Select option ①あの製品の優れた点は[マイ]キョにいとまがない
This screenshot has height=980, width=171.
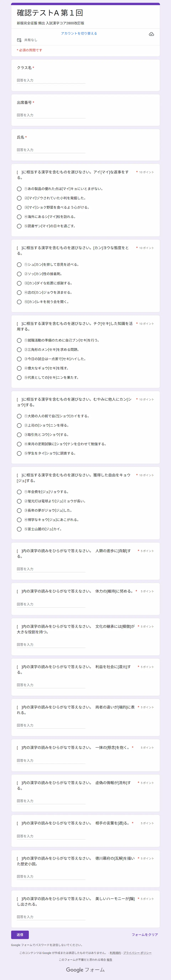pyautogui.click(x=19, y=189)
